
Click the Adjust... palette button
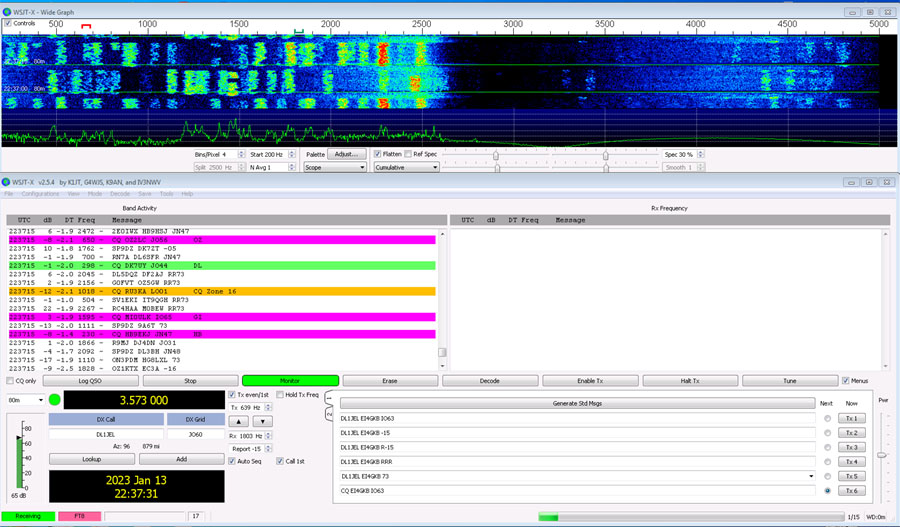click(x=346, y=154)
